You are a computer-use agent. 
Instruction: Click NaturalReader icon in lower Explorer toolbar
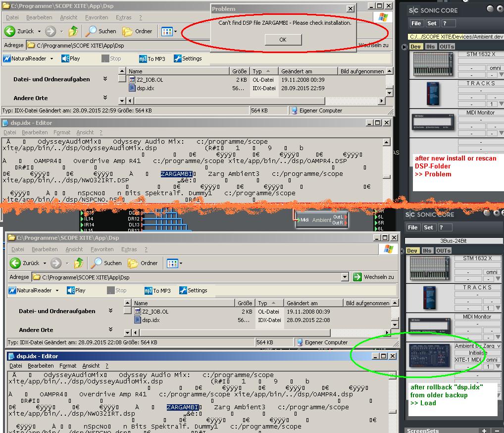click(x=12, y=290)
